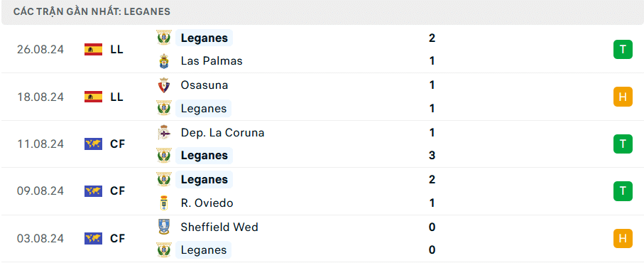Click the Leganes crest in 26.08.24 match
The height and width of the screenshot is (263, 644).
(164, 38)
